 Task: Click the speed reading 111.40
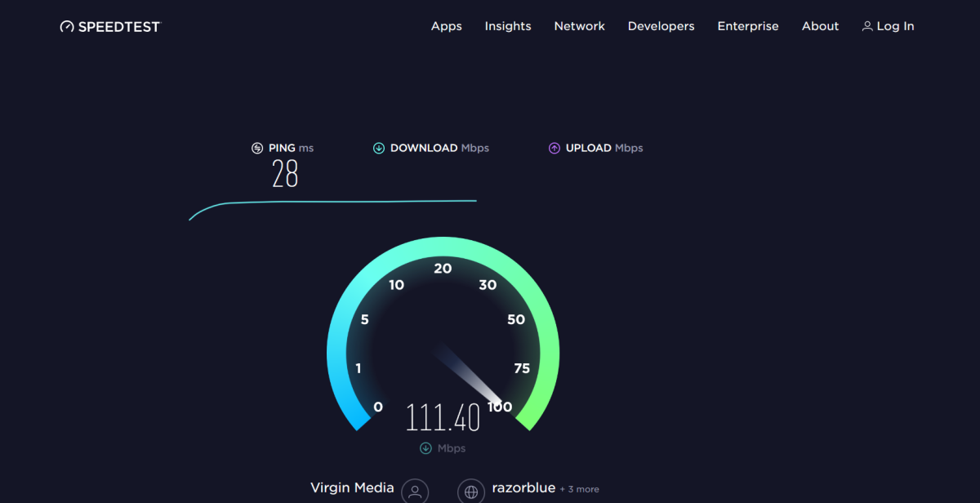click(443, 417)
